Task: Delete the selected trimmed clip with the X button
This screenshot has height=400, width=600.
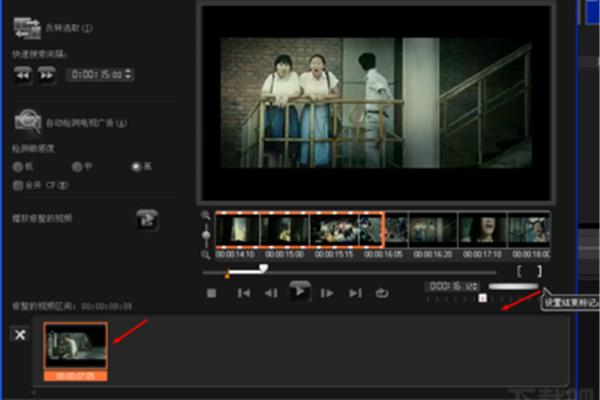Action: [20, 335]
